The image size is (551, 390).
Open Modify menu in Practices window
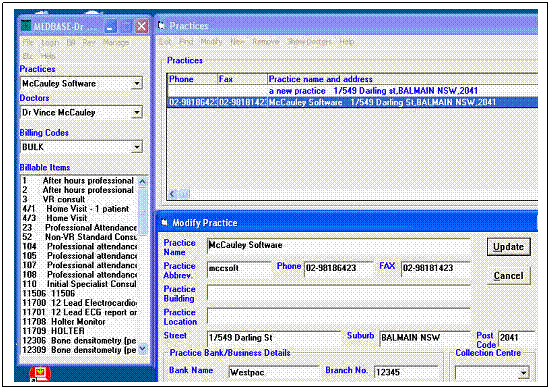[x=211, y=42]
